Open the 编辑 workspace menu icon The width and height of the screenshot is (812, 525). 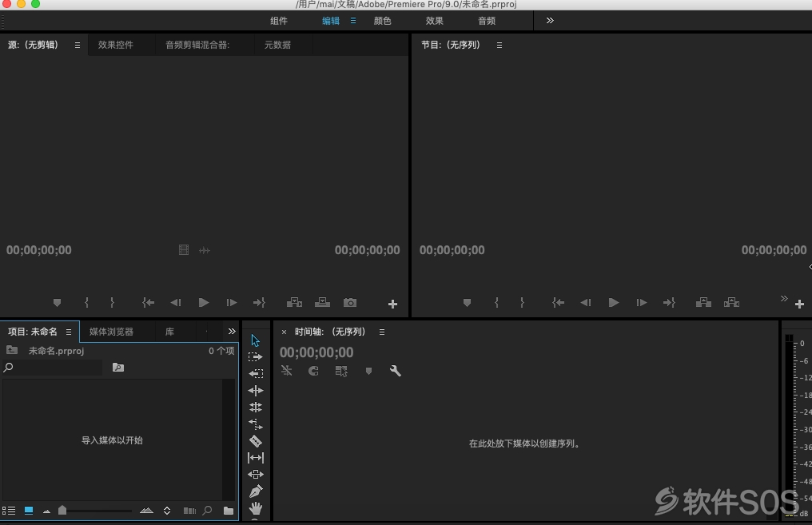pos(353,21)
